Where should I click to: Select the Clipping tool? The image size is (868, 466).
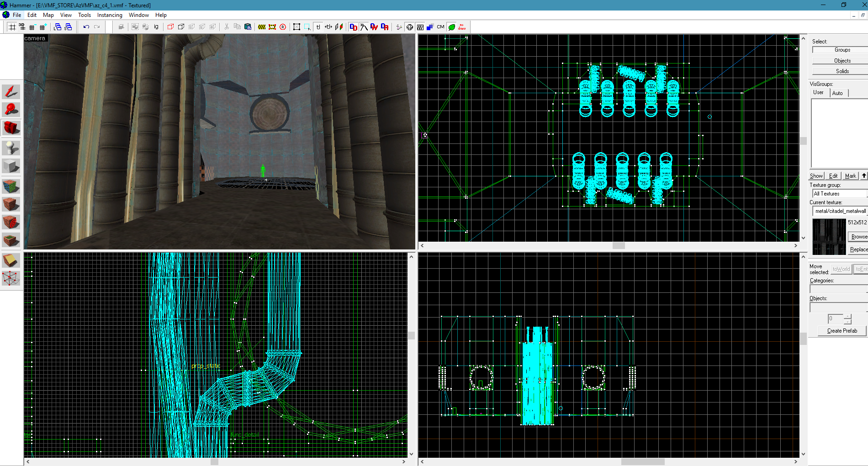pyautogui.click(x=11, y=260)
